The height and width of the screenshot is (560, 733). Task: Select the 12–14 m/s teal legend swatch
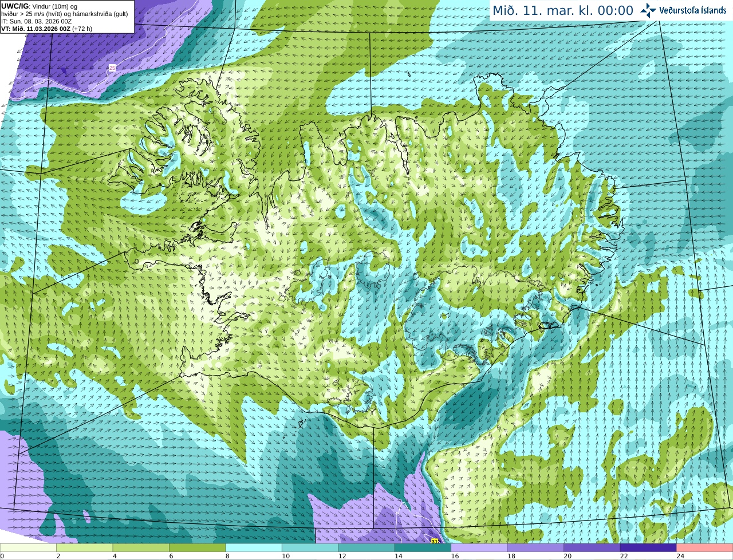point(366,548)
